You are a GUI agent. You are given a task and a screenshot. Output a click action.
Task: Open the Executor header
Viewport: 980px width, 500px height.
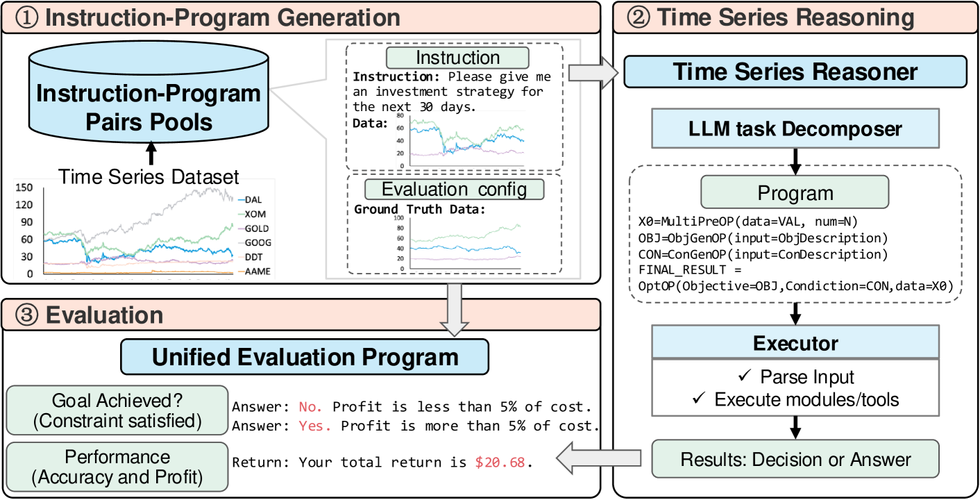795,343
